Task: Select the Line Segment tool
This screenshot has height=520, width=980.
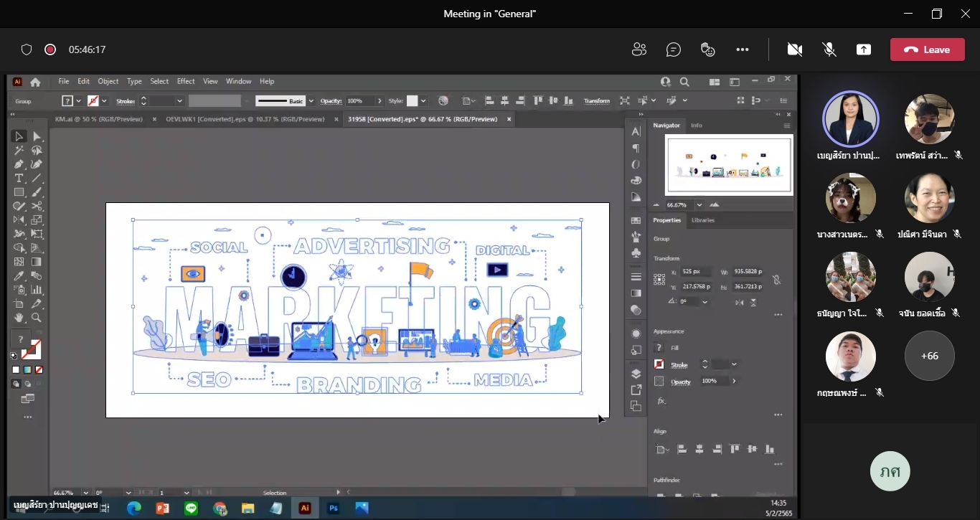Action: click(x=37, y=178)
